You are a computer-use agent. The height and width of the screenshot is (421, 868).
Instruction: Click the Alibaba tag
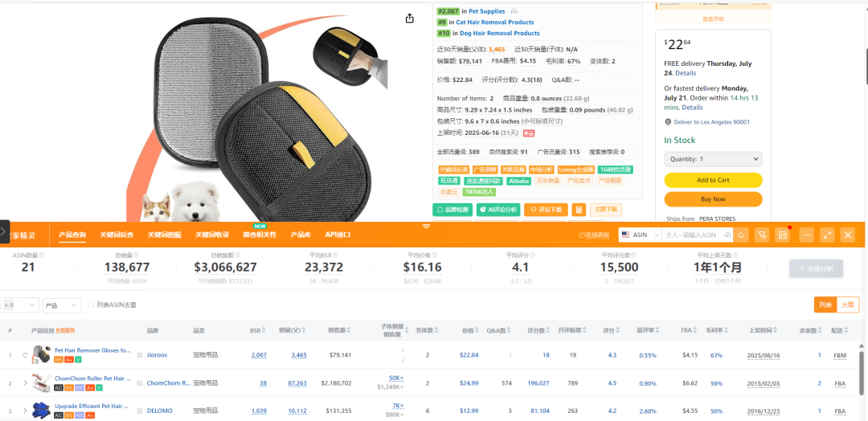[x=518, y=181]
